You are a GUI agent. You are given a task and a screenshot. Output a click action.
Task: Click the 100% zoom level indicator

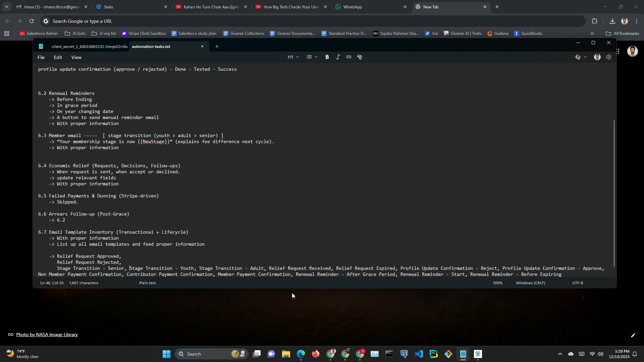[497, 283]
